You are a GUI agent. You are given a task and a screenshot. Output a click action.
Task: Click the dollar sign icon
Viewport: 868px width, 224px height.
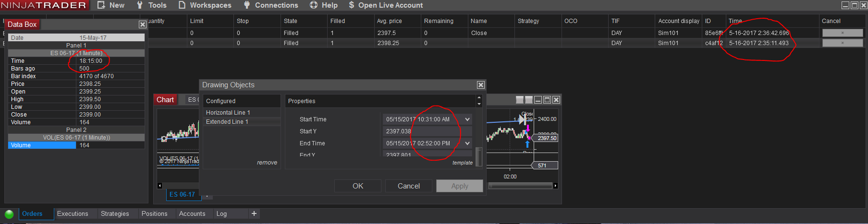(352, 5)
